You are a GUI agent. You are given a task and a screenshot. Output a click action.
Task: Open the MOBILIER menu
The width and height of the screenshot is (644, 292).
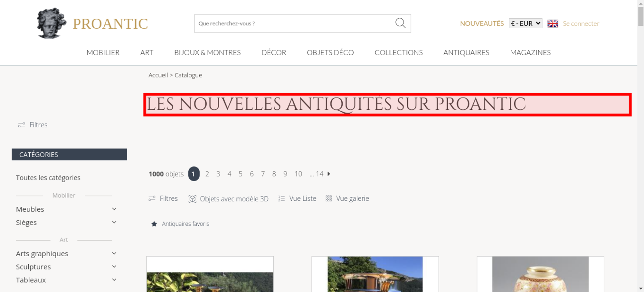tap(103, 52)
